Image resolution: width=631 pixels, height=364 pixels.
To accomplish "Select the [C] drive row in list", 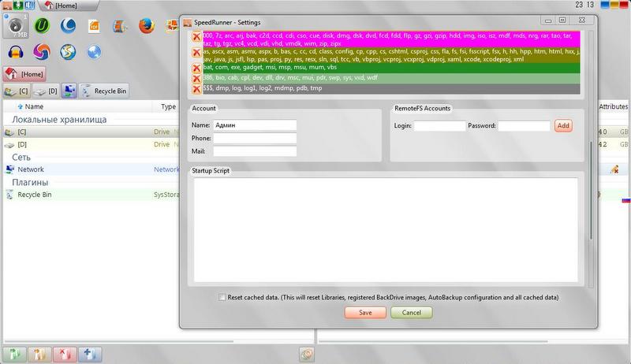I will (x=91, y=132).
